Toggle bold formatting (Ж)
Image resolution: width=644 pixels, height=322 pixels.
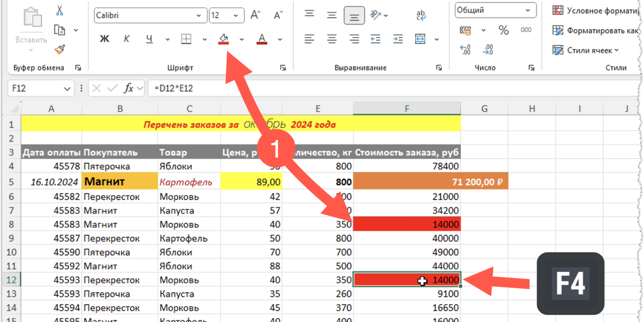pos(105,39)
